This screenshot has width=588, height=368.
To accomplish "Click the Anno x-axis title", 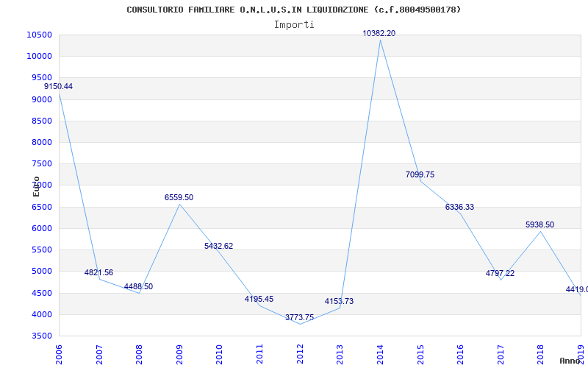I will click(x=570, y=361).
